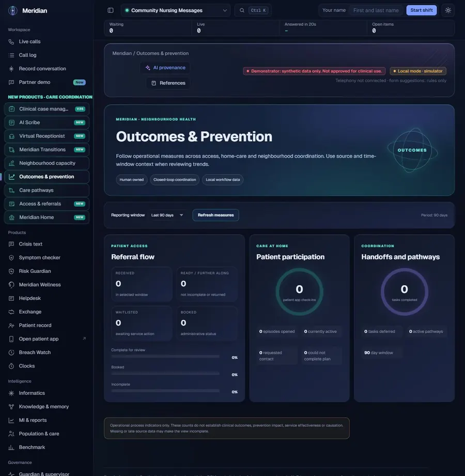Click the Meridian / Outcomes & prevention breadcrumb
This screenshot has height=476, width=465.
tap(150, 53)
